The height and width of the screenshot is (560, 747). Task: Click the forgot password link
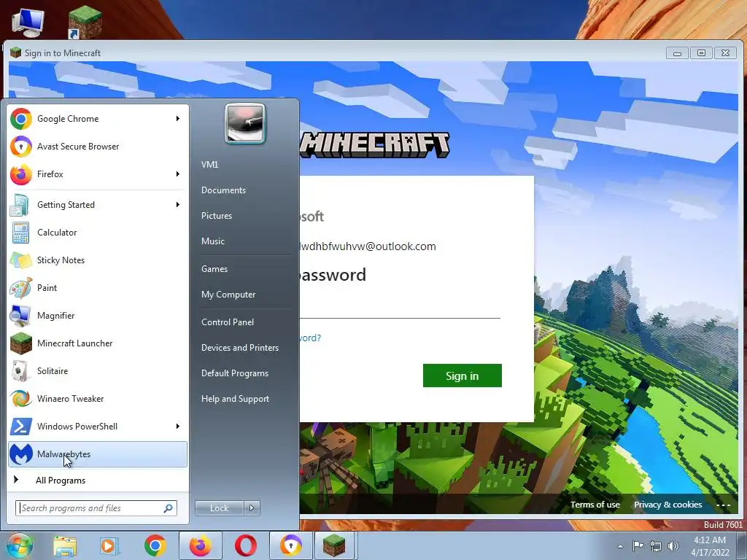pyautogui.click(x=310, y=338)
